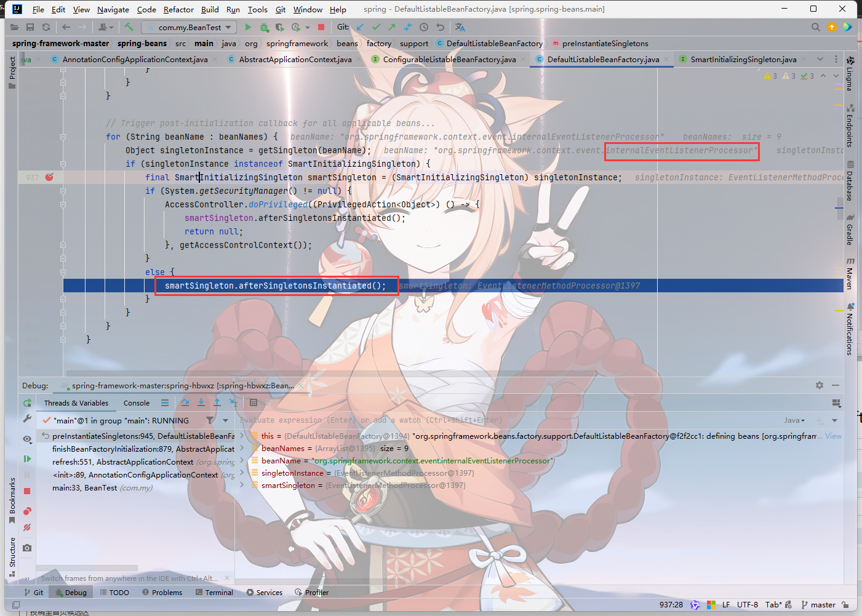Open the File menu

(38, 9)
